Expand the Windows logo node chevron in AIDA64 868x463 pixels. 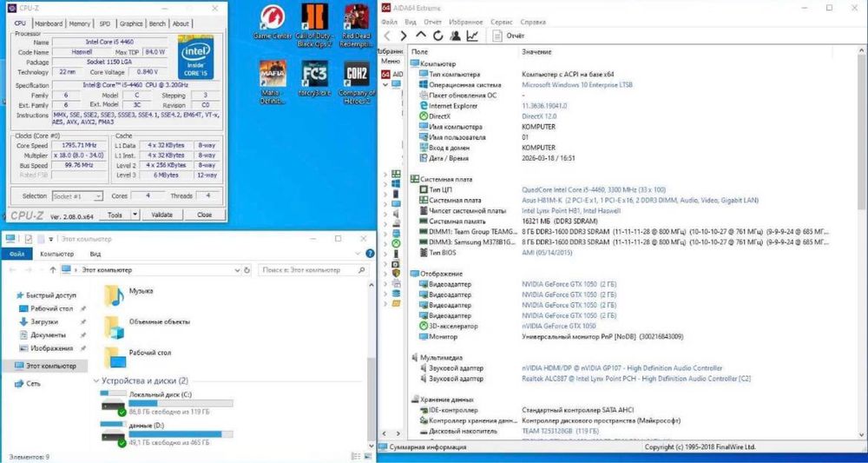pos(385,183)
